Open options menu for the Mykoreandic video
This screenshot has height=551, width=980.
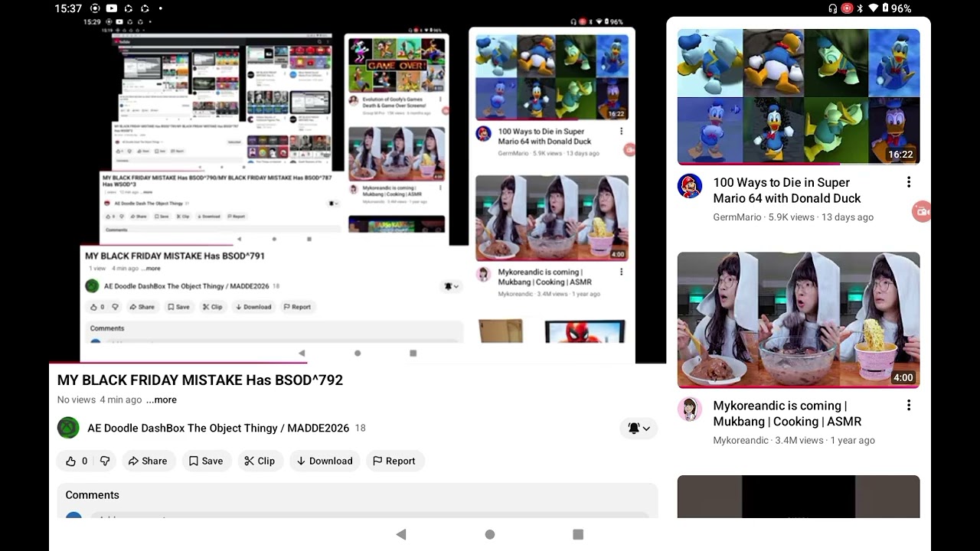click(x=909, y=406)
